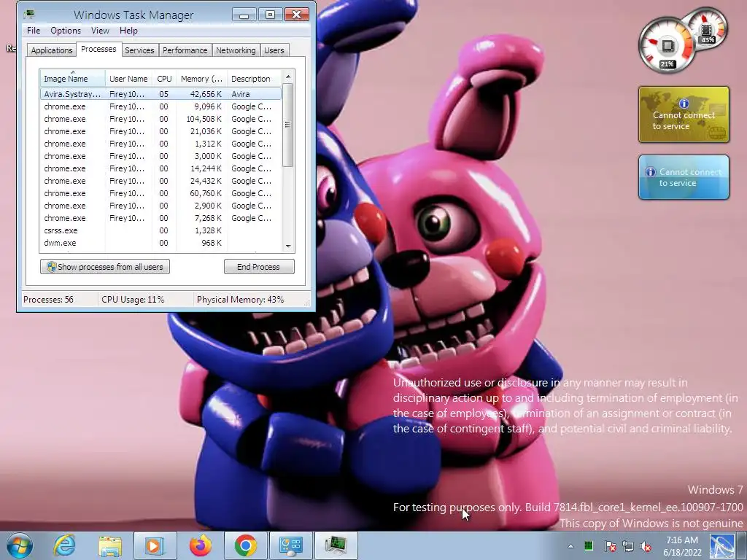Switch to Google Chrome in the taskbar
Image resolution: width=747 pixels, height=560 pixels.
(245, 545)
